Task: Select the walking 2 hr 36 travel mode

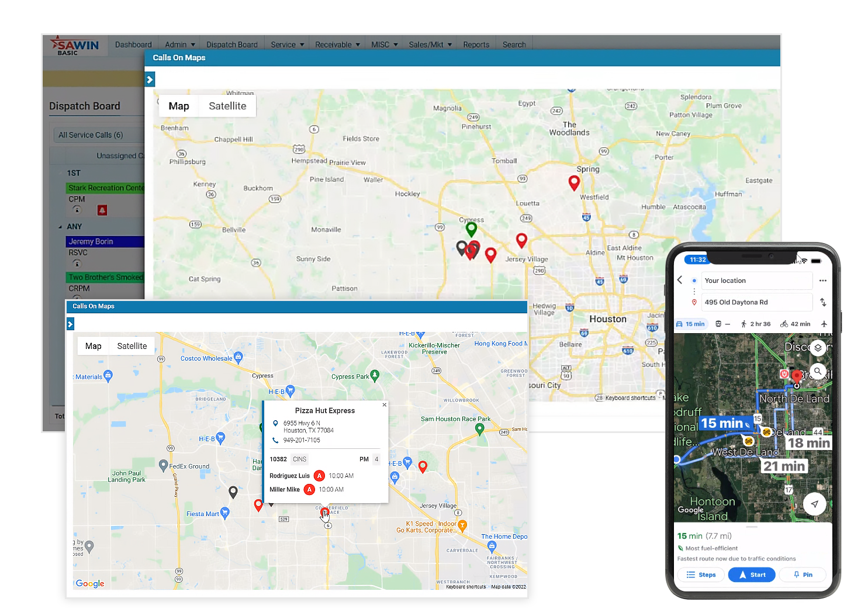Action: tap(756, 324)
